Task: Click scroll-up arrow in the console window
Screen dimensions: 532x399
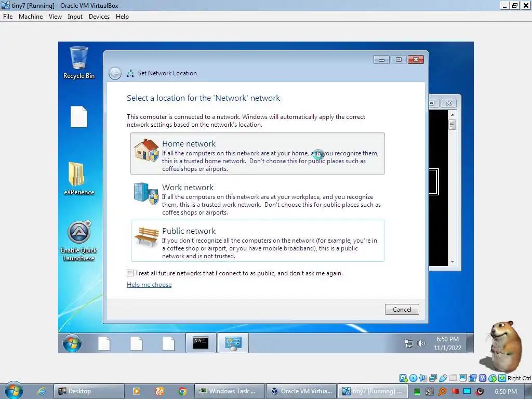Action: pyautogui.click(x=453, y=115)
